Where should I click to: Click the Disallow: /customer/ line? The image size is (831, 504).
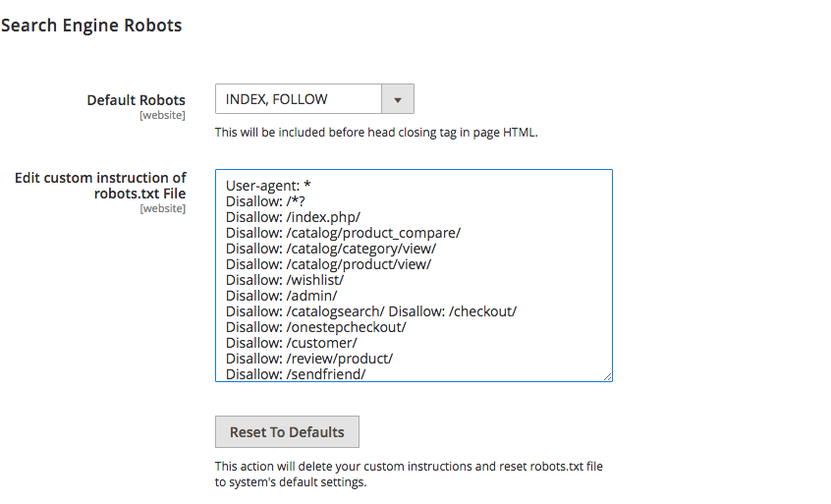click(x=292, y=343)
